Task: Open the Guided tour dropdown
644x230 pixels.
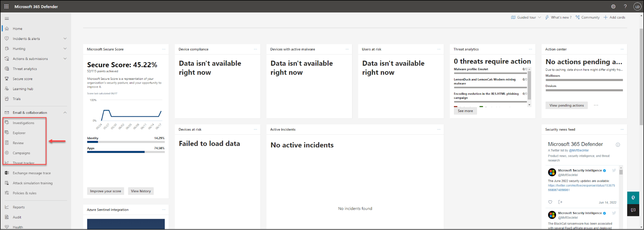Action: [526, 17]
